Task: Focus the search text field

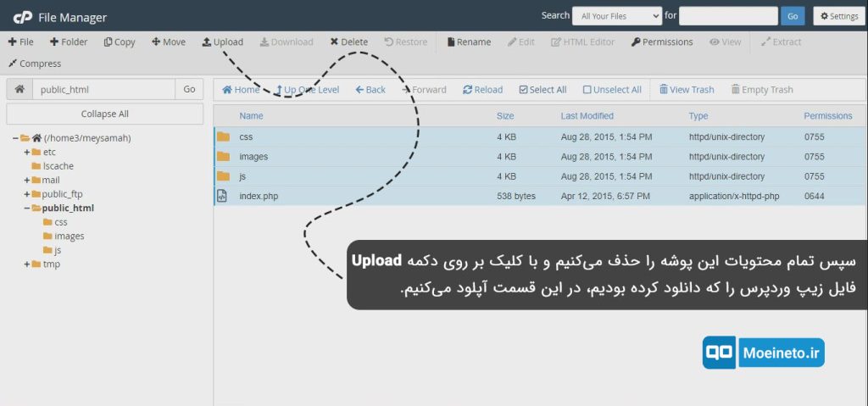Action: (x=728, y=16)
